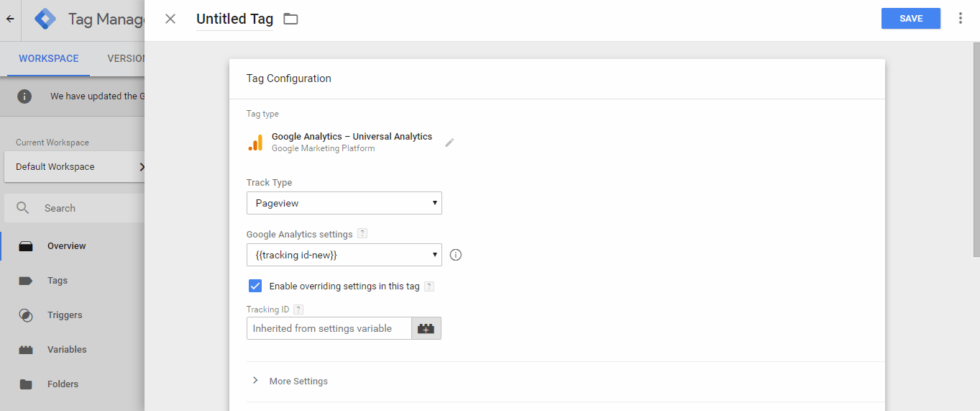
Task: Uncheck Enable overriding settings in this tag
Action: coord(255,286)
